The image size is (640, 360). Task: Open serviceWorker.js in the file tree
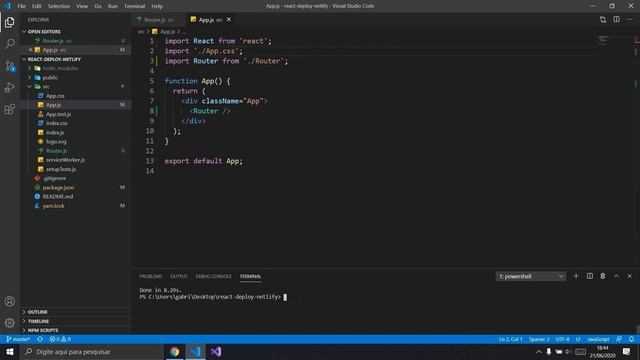(x=65, y=160)
